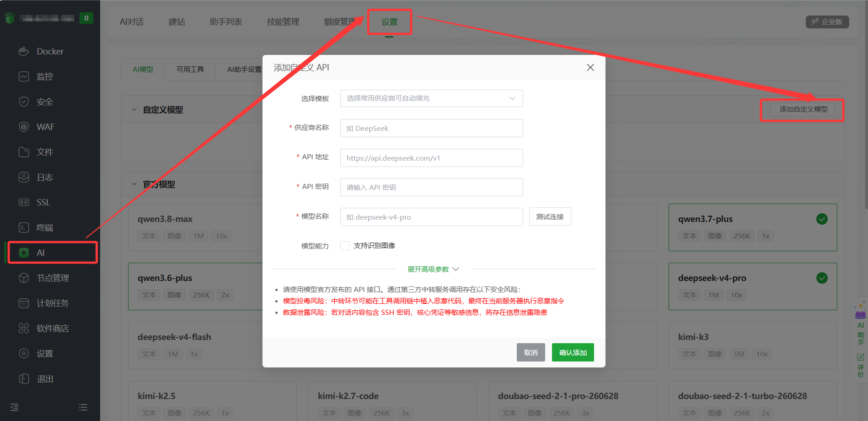Open the 选择模板 template dropdown
Viewport: 868px width, 421px height.
(x=431, y=98)
